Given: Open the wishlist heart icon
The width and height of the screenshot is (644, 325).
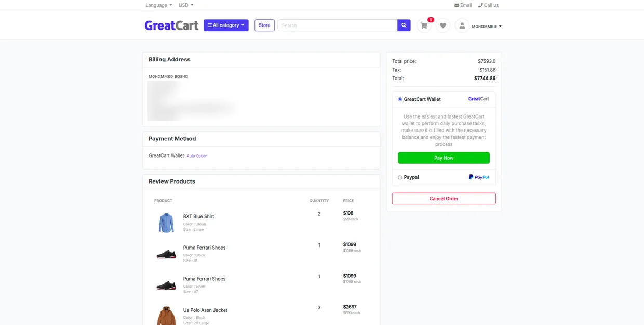Looking at the screenshot, I should 443,25.
